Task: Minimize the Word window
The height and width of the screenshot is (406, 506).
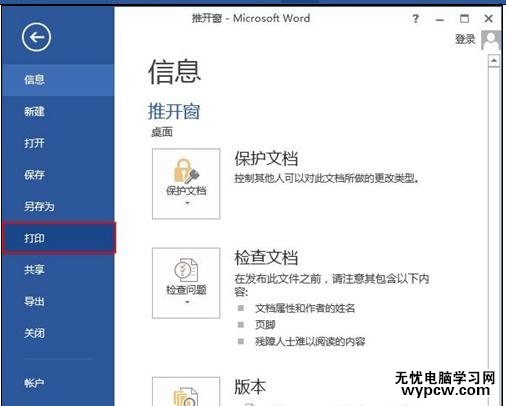Action: coord(440,19)
